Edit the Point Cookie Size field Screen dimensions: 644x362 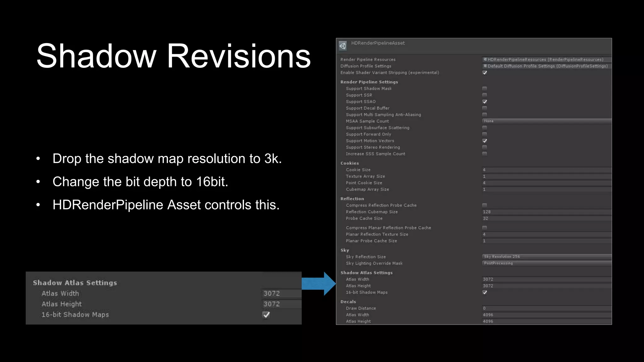[547, 183]
